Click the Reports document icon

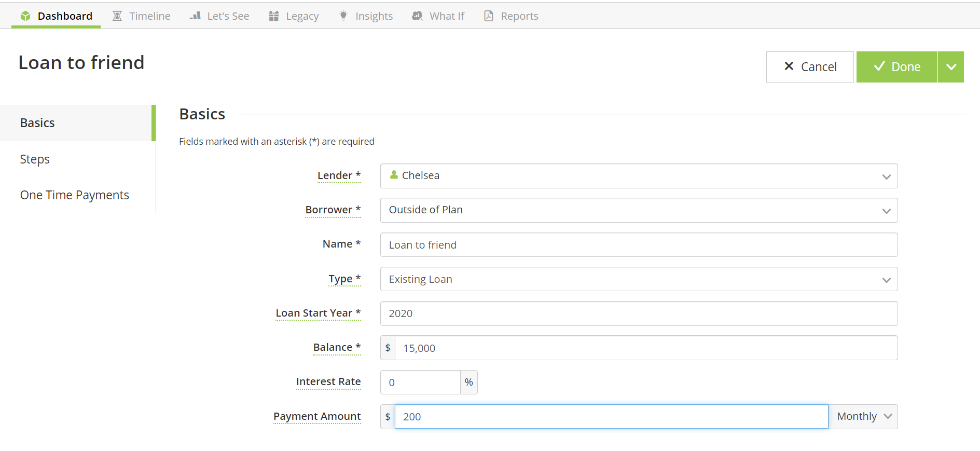point(489,16)
